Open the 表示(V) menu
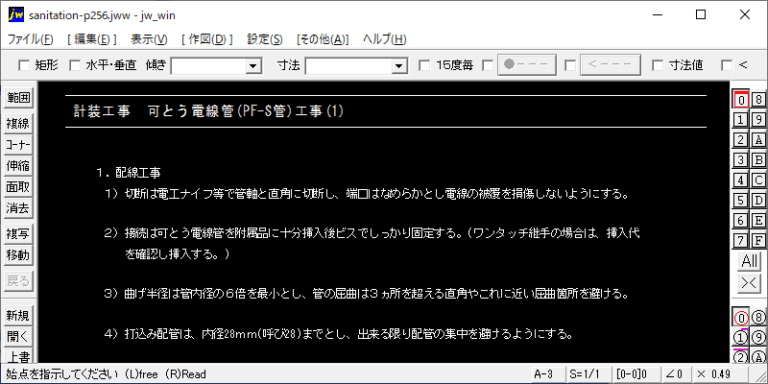 coord(149,40)
